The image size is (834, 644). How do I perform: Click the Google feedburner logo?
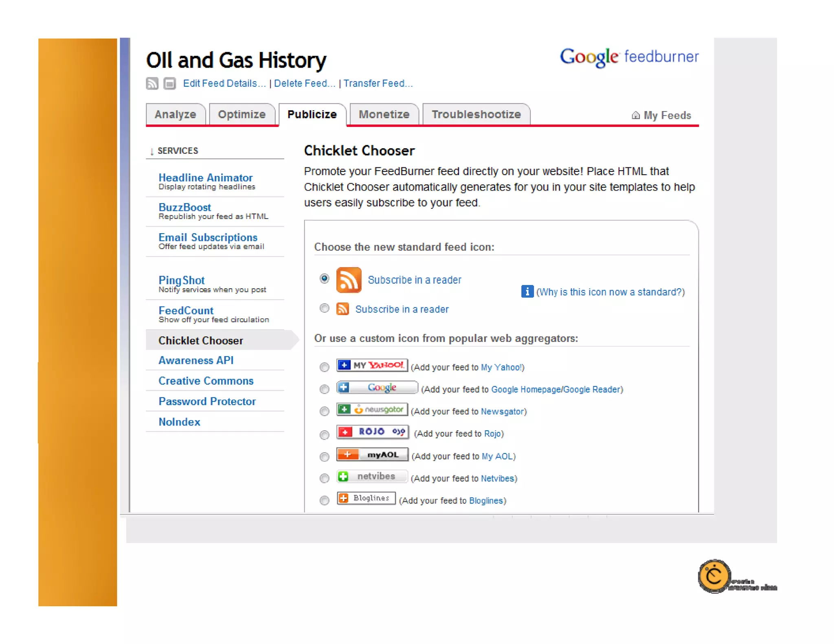pyautogui.click(x=629, y=57)
